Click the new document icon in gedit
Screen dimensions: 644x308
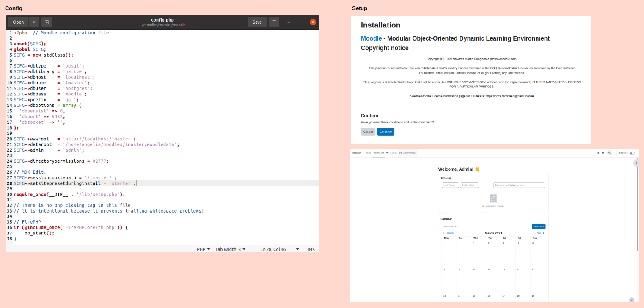coord(47,22)
